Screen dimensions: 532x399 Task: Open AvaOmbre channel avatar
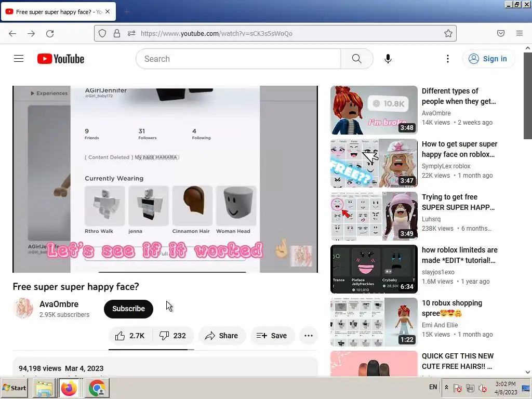pos(23,308)
